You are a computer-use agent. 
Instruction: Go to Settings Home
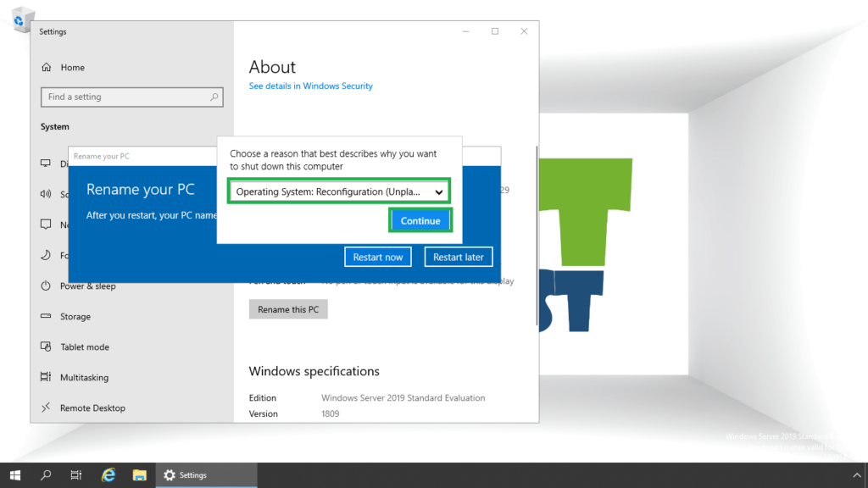[73, 68]
